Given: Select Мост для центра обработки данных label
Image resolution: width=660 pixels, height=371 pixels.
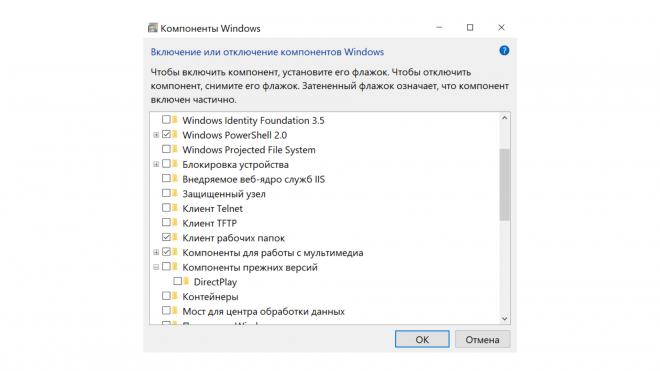Looking at the screenshot, I should click(263, 311).
